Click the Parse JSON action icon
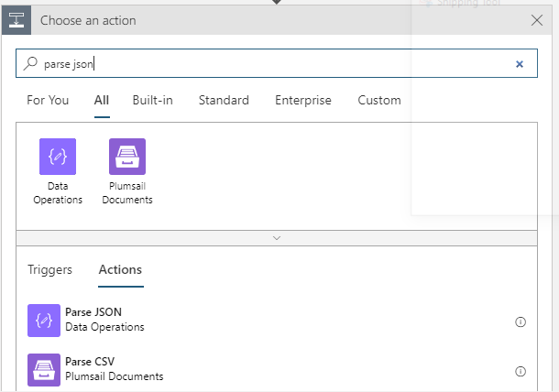The image size is (559, 392). [43, 320]
